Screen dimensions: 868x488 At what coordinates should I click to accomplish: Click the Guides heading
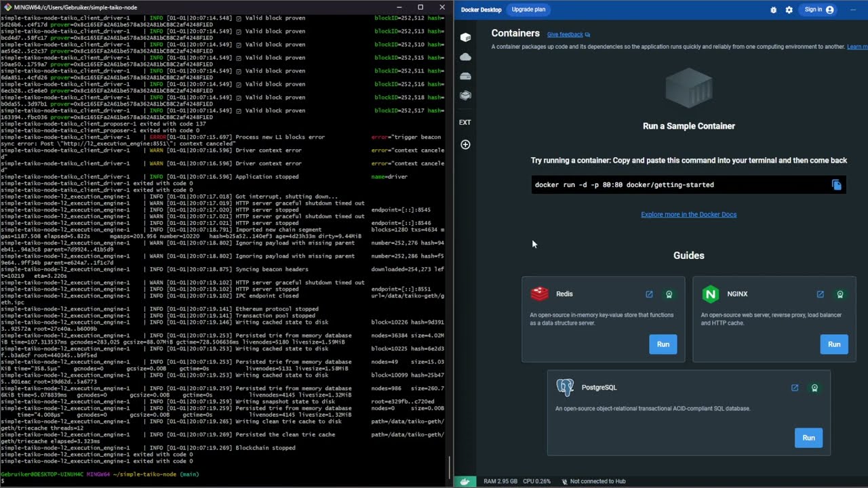pos(688,256)
